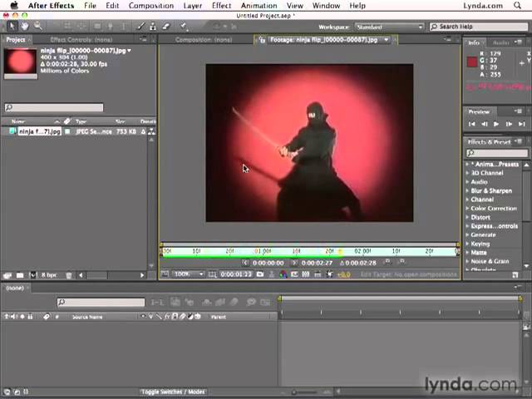Jump to first frame in Preview panel
This screenshot has width=532, height=399.
pyautogui.click(x=471, y=124)
